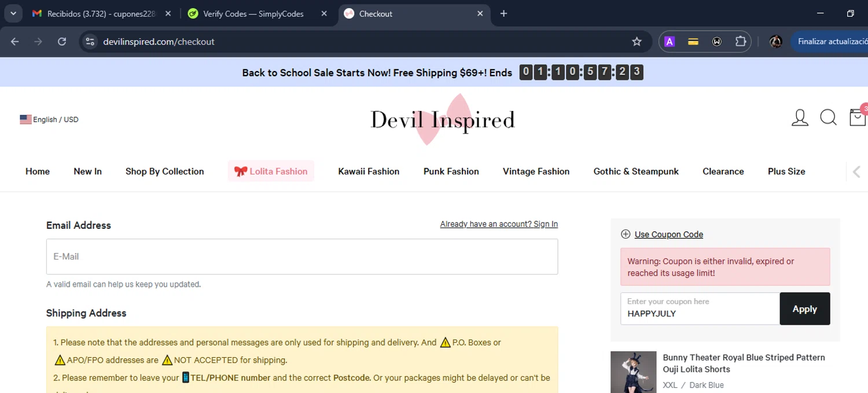Switch to Verify Codes — SimplyCodes tab

click(x=253, y=14)
